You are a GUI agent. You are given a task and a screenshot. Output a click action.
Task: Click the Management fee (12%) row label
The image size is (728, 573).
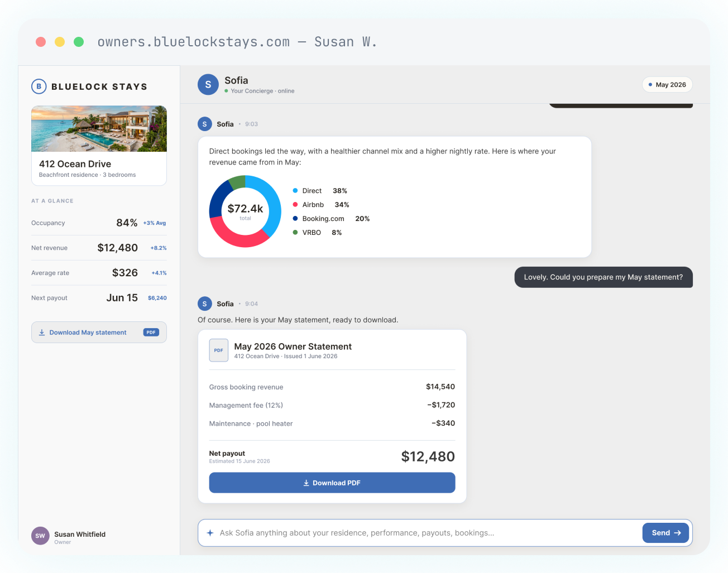(246, 406)
